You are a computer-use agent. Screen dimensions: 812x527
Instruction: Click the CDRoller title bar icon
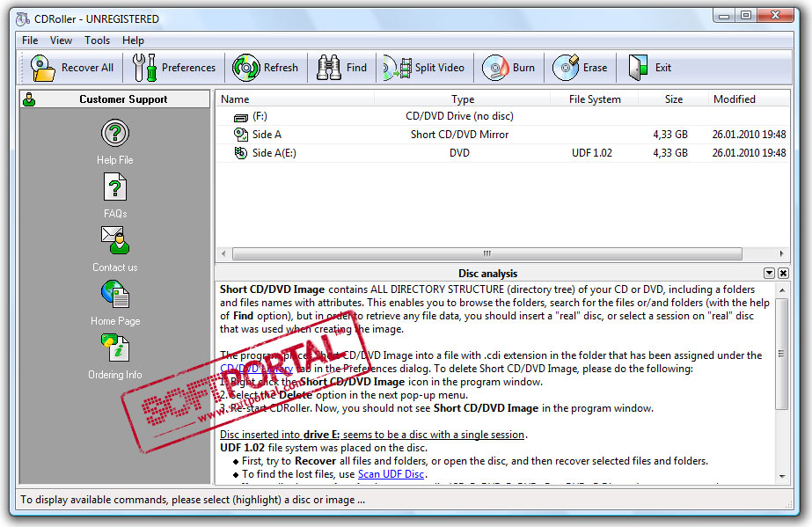click(23, 19)
